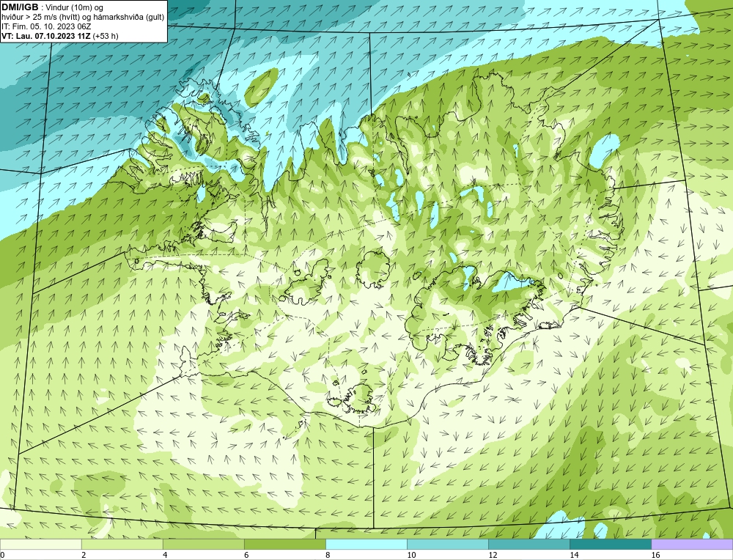This screenshot has width=733, height=560.
Task: Select the 10–12 m/s turquoise swatch
Action: [448, 544]
